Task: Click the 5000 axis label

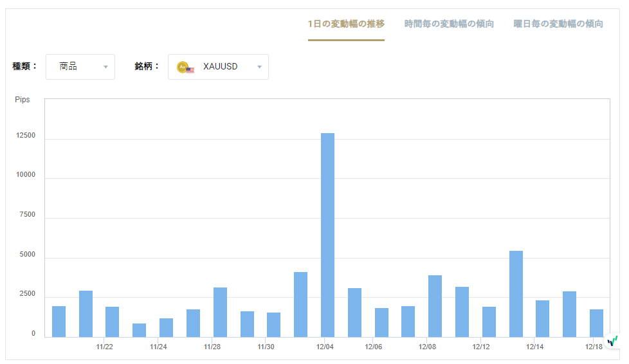Action: pos(27,254)
